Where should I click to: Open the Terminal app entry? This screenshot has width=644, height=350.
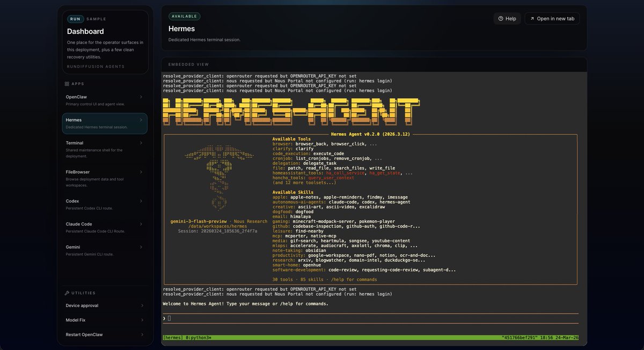pyautogui.click(x=105, y=149)
